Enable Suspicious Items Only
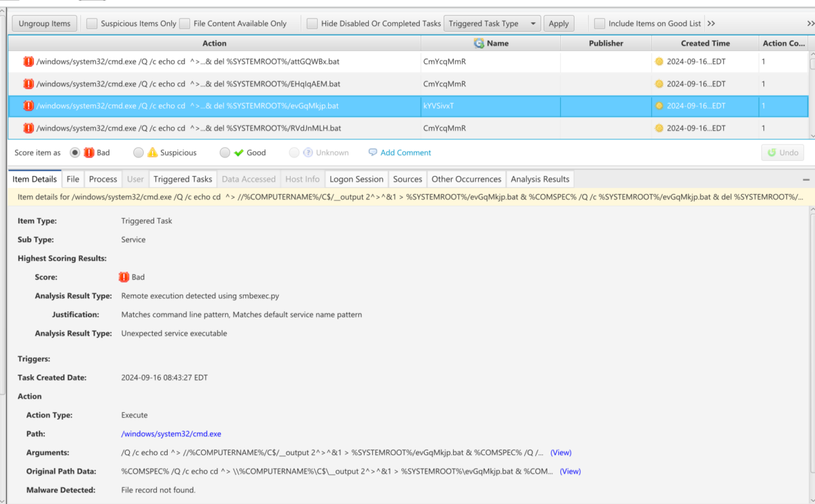 (x=92, y=22)
